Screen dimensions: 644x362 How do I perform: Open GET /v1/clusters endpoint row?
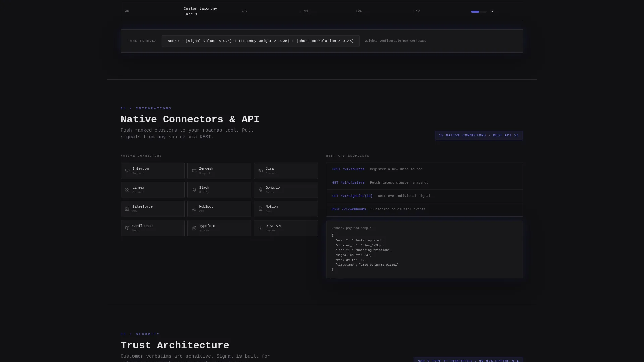424,183
